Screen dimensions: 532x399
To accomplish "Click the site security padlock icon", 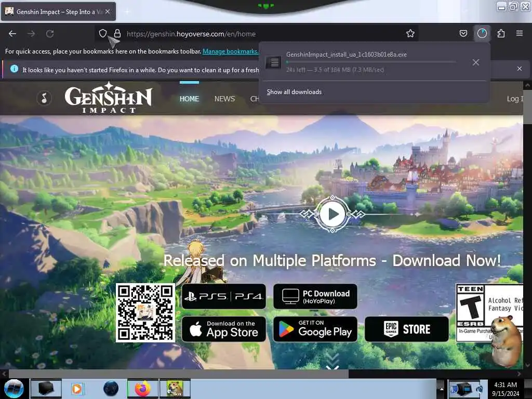I will pos(117,33).
